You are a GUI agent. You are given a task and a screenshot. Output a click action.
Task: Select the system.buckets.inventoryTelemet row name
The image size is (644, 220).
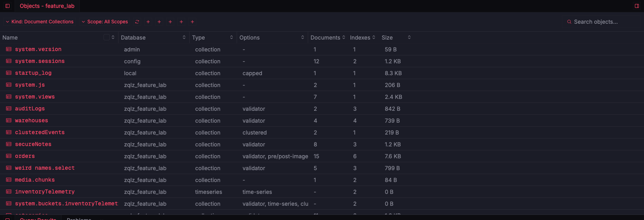point(66,204)
